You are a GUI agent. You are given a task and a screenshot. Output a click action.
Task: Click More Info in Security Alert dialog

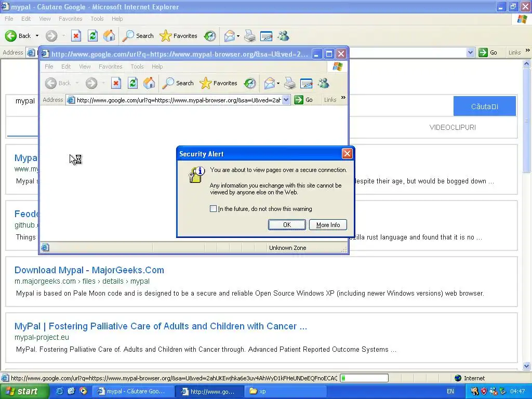(328, 224)
